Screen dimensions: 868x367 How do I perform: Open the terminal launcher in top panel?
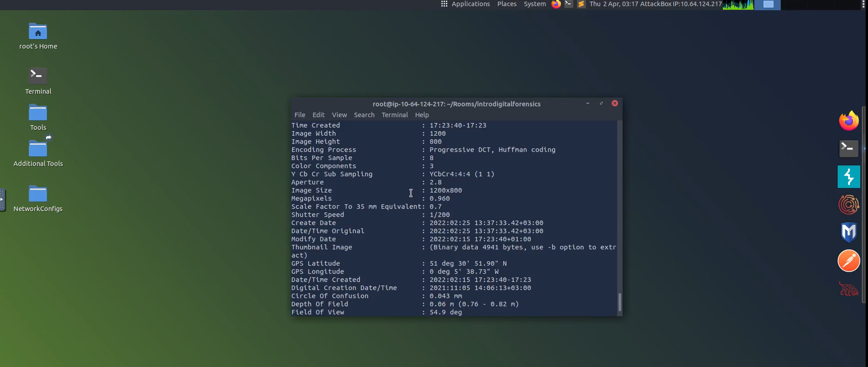coord(569,4)
